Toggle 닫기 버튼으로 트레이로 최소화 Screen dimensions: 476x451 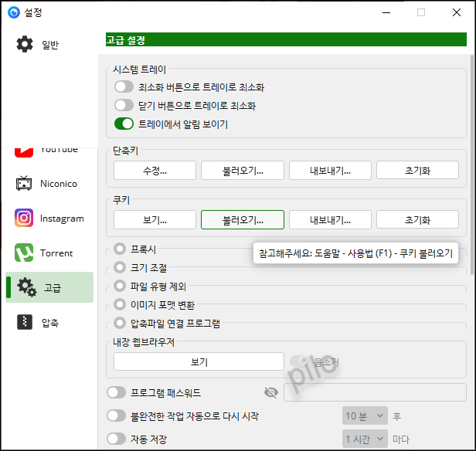(124, 105)
